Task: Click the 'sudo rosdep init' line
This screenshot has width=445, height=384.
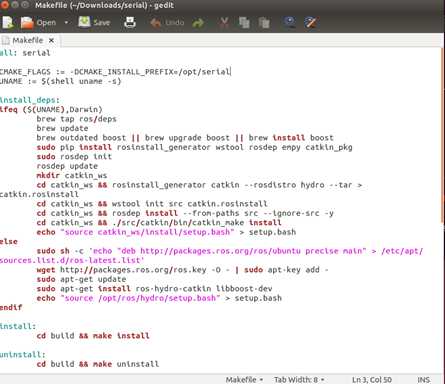Action: pyautogui.click(x=74, y=156)
